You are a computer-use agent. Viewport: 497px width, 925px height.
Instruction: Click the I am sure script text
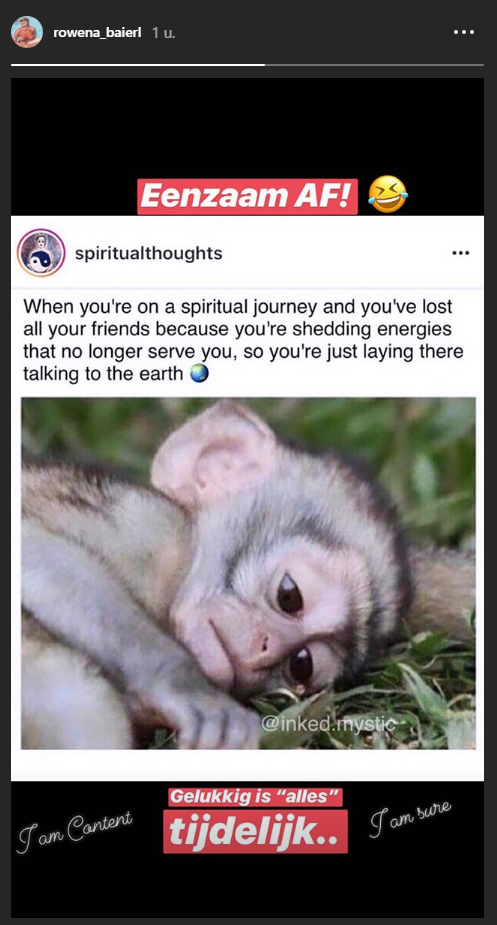[x=411, y=819]
